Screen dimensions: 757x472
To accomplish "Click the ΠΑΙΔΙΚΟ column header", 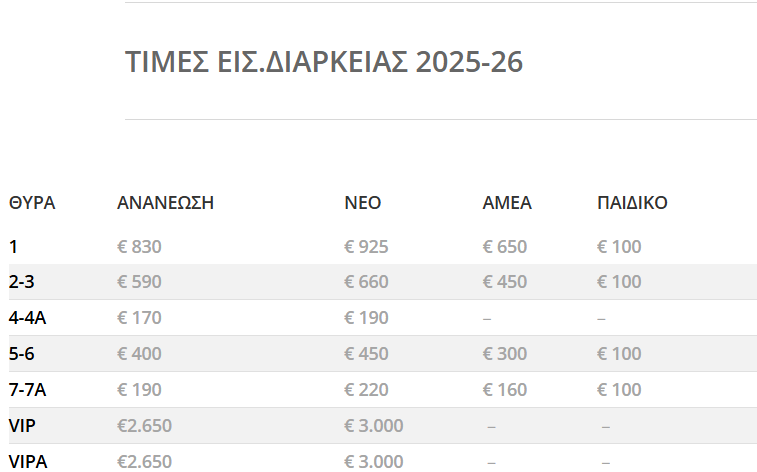I will (x=632, y=203).
